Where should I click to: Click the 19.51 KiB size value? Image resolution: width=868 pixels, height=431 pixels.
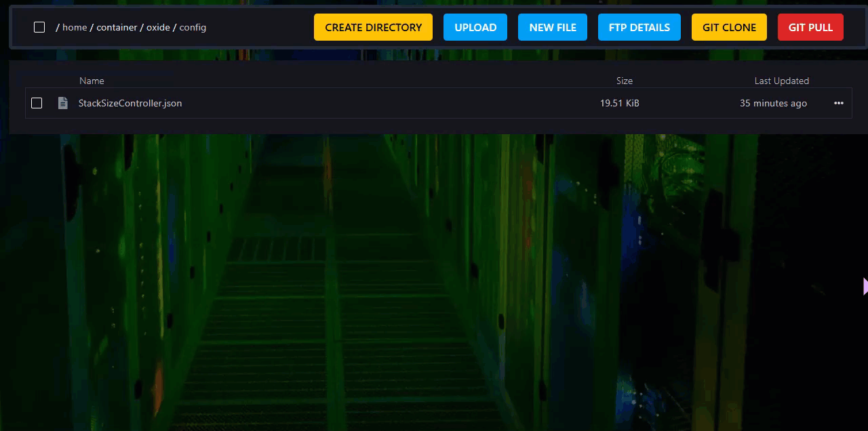pyautogui.click(x=620, y=103)
